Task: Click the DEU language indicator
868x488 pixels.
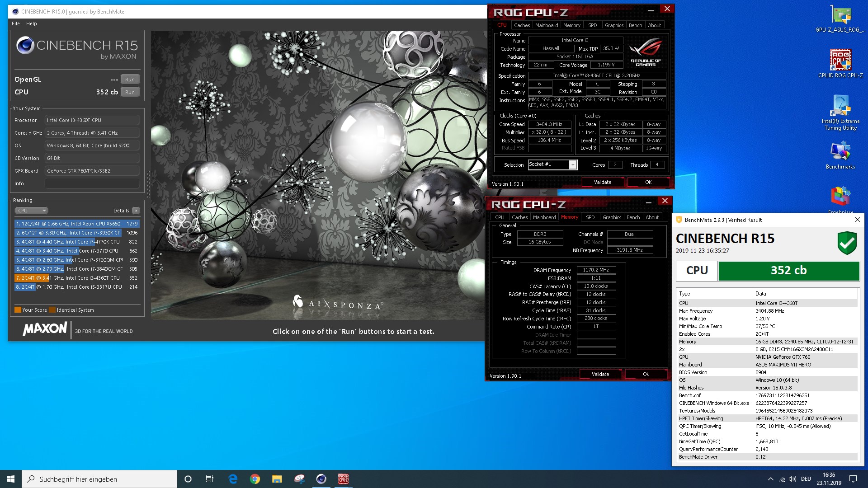Action: point(806,479)
